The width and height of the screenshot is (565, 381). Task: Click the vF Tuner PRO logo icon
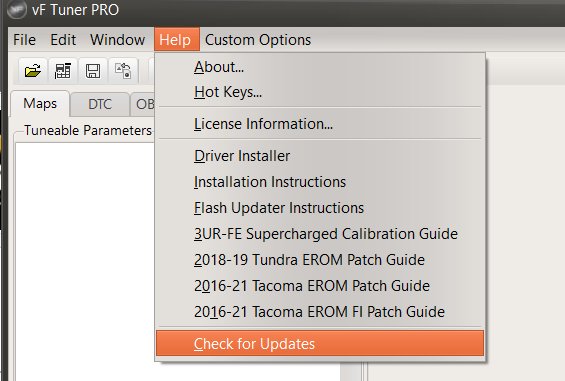point(17,9)
